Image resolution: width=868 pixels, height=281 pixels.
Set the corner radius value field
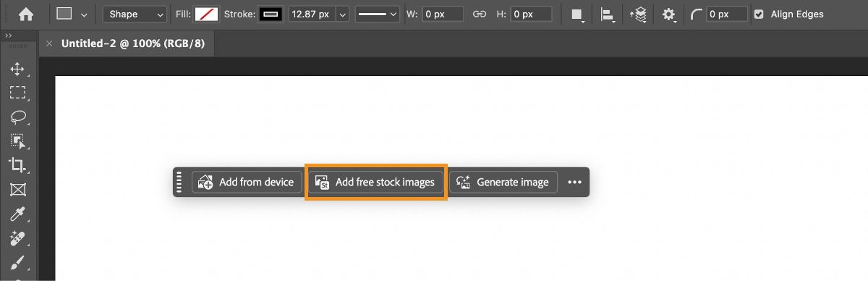727,14
